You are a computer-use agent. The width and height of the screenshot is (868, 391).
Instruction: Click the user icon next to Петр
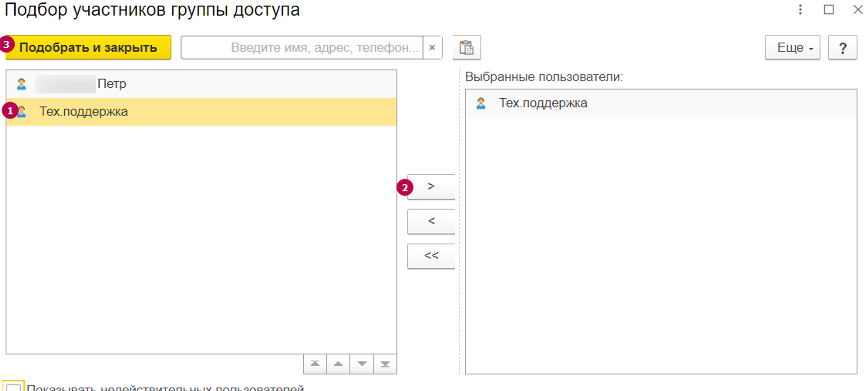[21, 84]
